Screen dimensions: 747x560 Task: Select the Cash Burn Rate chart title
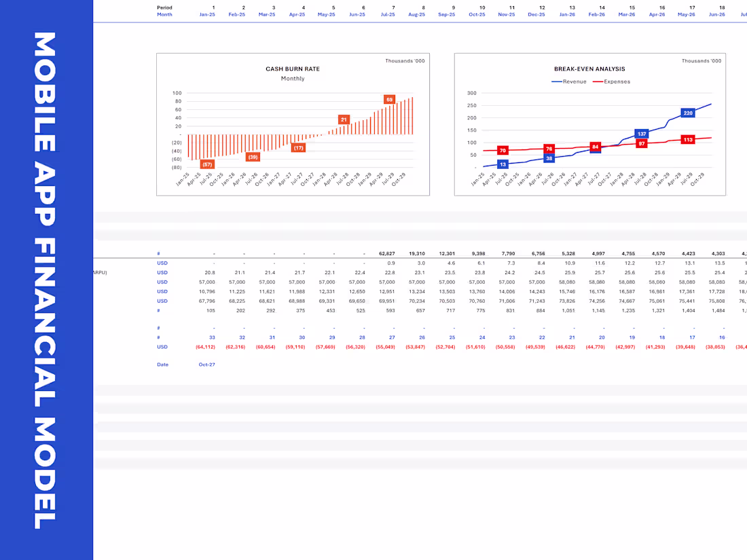(x=293, y=69)
